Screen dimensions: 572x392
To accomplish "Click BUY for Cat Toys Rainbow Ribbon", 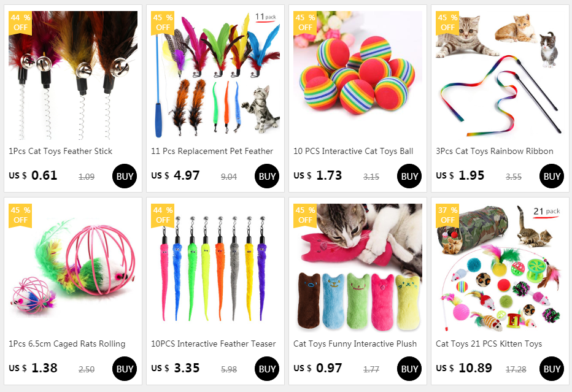I will click(x=551, y=176).
